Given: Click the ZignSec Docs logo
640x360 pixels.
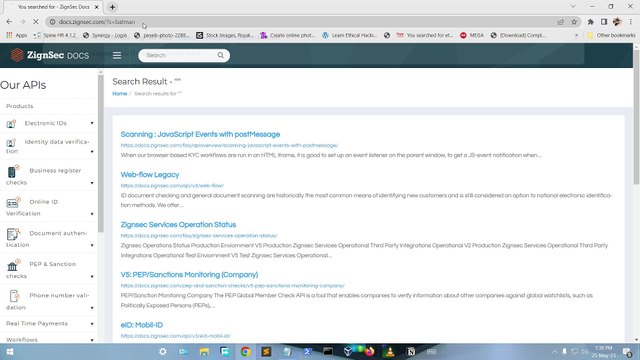Looking at the screenshot, I should pyautogui.click(x=49, y=55).
